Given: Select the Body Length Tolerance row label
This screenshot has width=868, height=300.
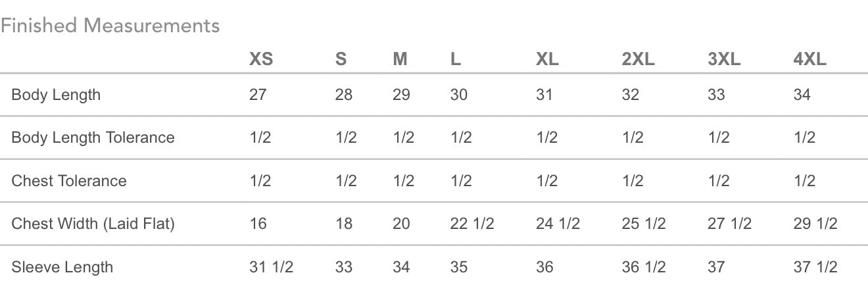Looking at the screenshot, I should click(x=93, y=137).
